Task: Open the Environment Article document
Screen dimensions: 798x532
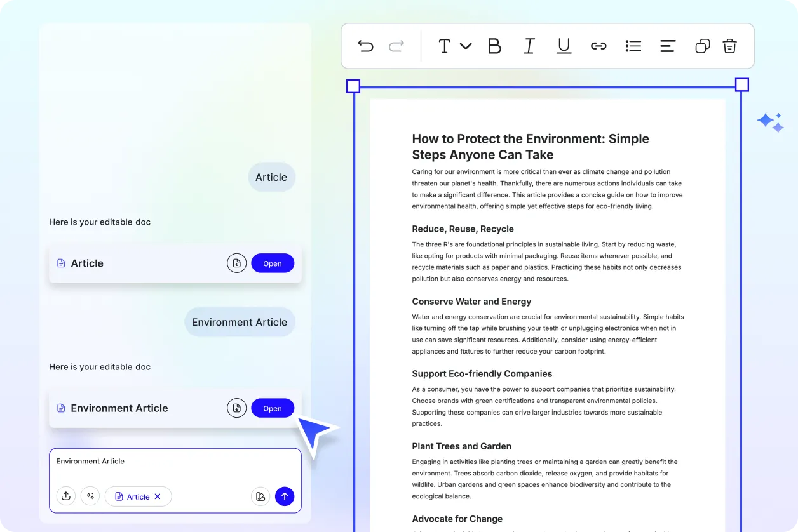Action: 273,408
